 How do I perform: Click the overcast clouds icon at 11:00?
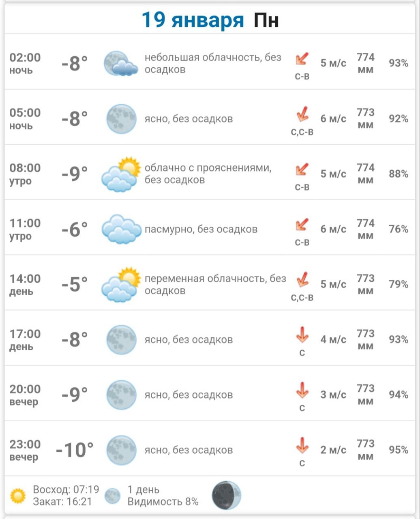[x=121, y=229]
